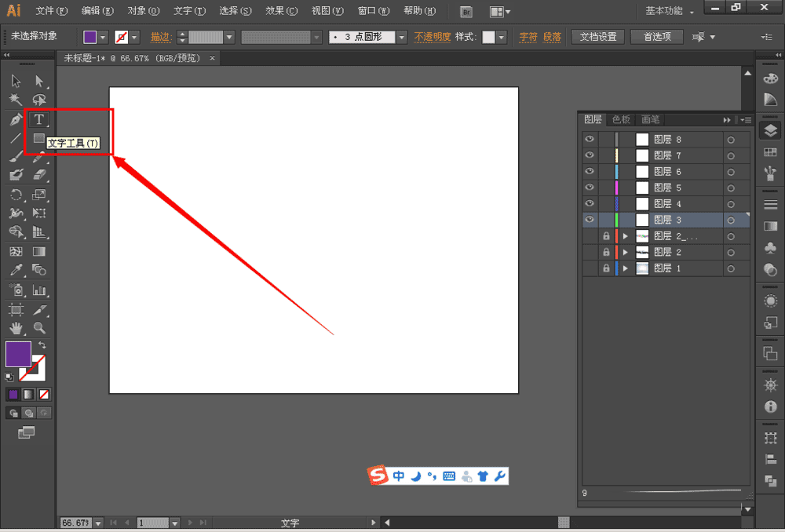Select the Free Transform tool
785x532 pixels.
click(39, 213)
